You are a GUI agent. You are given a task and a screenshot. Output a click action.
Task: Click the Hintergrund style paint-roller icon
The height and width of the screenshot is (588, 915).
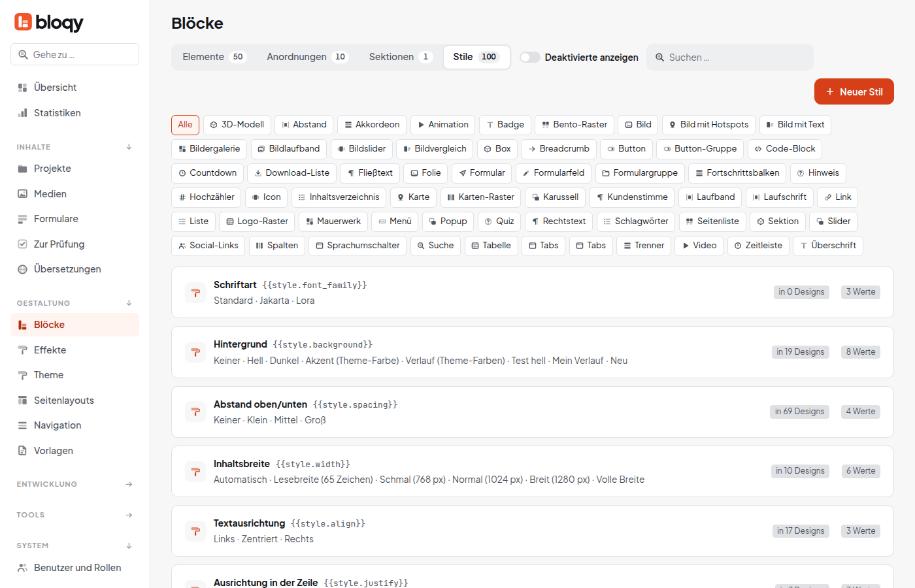click(x=195, y=352)
